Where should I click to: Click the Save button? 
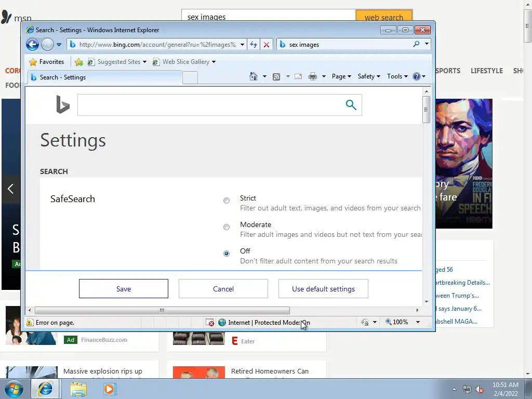click(x=124, y=289)
